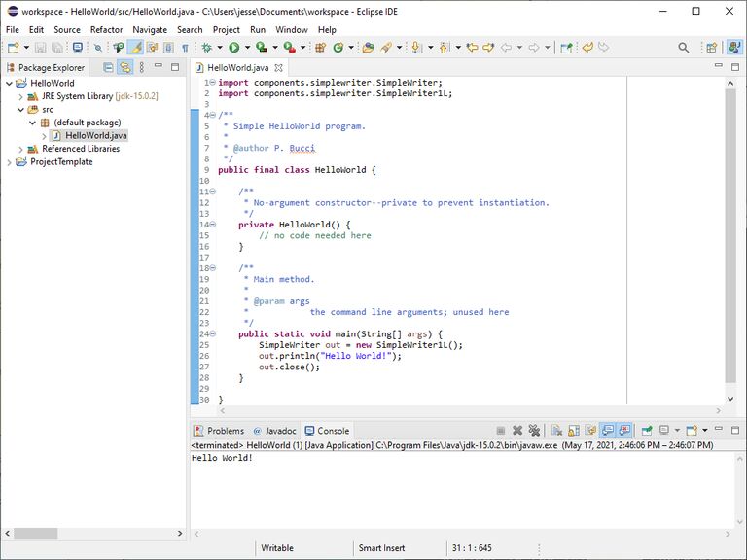Click the Clear Console icon

[x=556, y=430]
